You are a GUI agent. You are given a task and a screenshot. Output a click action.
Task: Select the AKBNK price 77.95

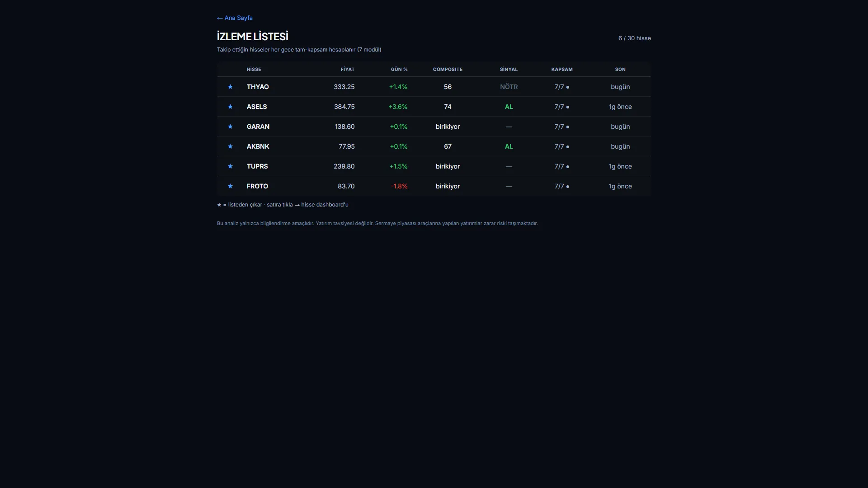coord(347,146)
